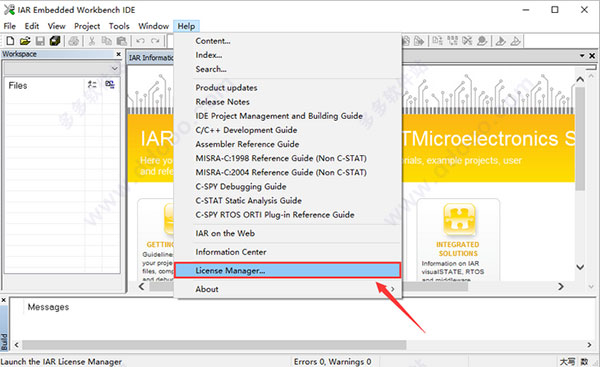Open the Release Notes menu entry

(222, 102)
